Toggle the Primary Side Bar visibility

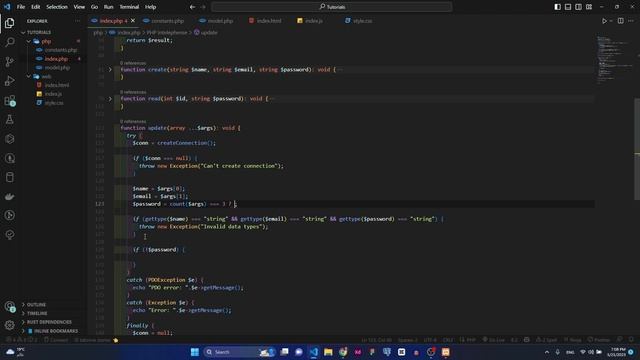coord(558,7)
